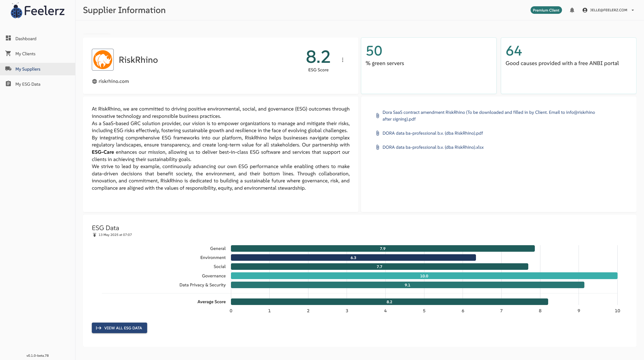Open DORA data ba-professional b.v. xlsx link
The image size is (644, 360).
pyautogui.click(x=433, y=147)
